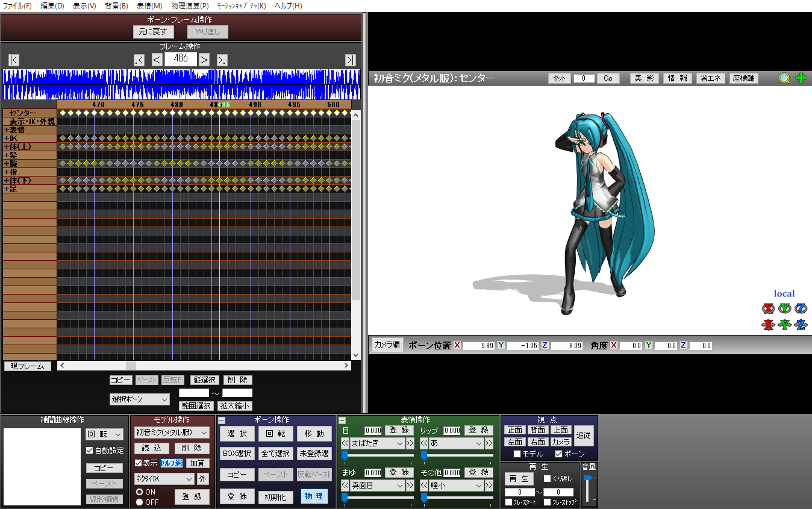This screenshot has height=509, width=812.
Task: Click the local X rotation icon
Action: coord(767,308)
